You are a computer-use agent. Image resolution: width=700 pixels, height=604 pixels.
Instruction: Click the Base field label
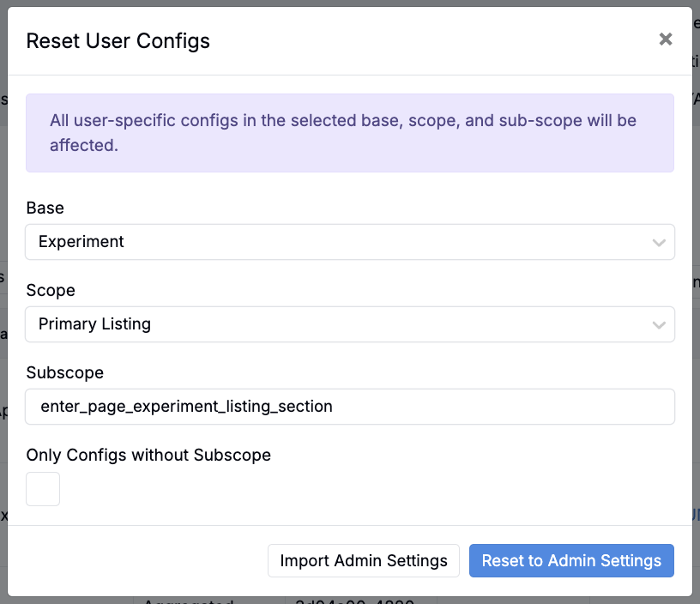45,208
